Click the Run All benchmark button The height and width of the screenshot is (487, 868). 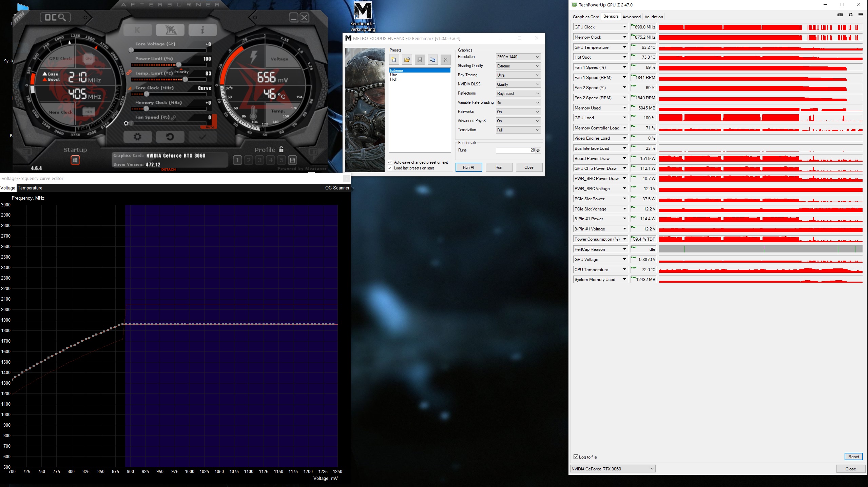468,167
